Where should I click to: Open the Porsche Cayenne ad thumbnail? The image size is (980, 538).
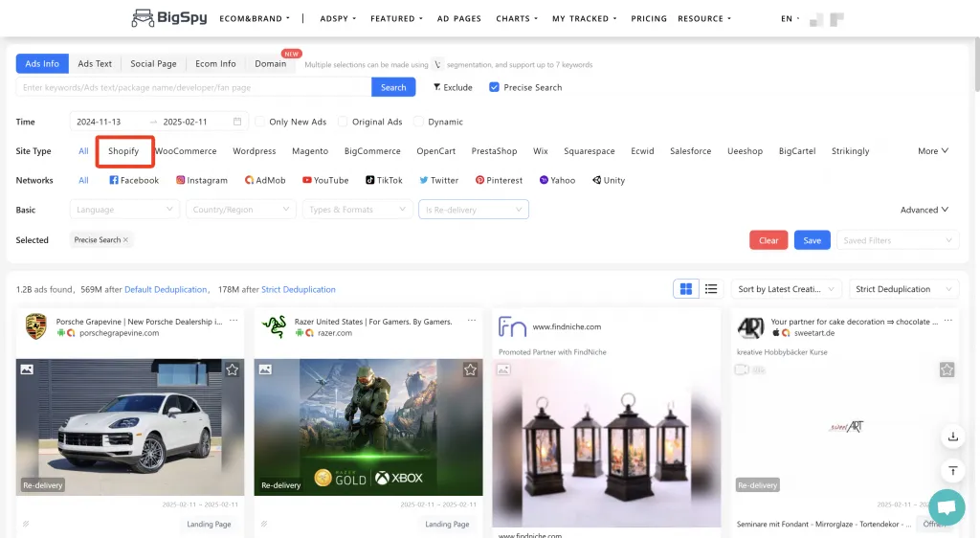[x=130, y=427]
